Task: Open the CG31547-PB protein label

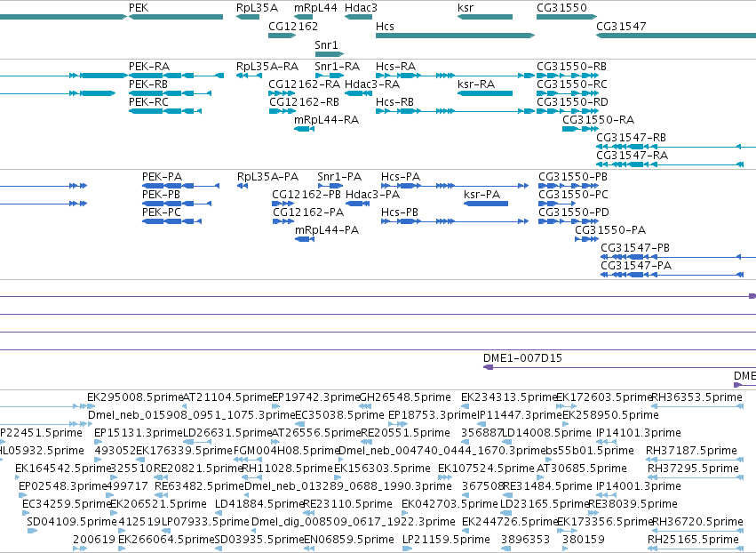Action: click(635, 248)
